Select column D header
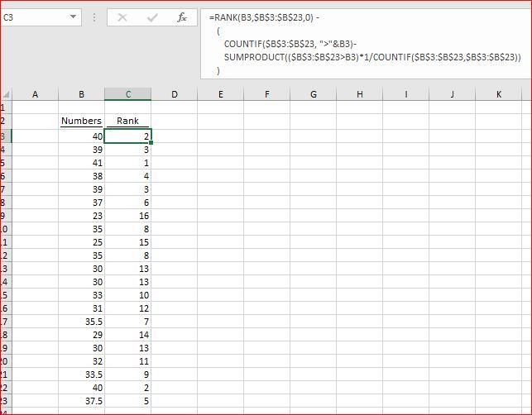 coord(175,94)
